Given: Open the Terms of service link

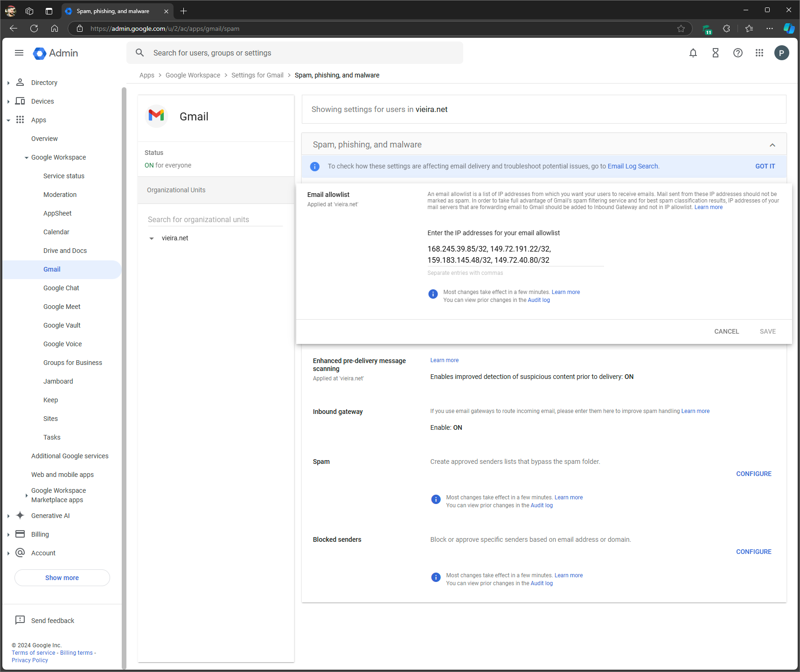Looking at the screenshot, I should coord(34,653).
